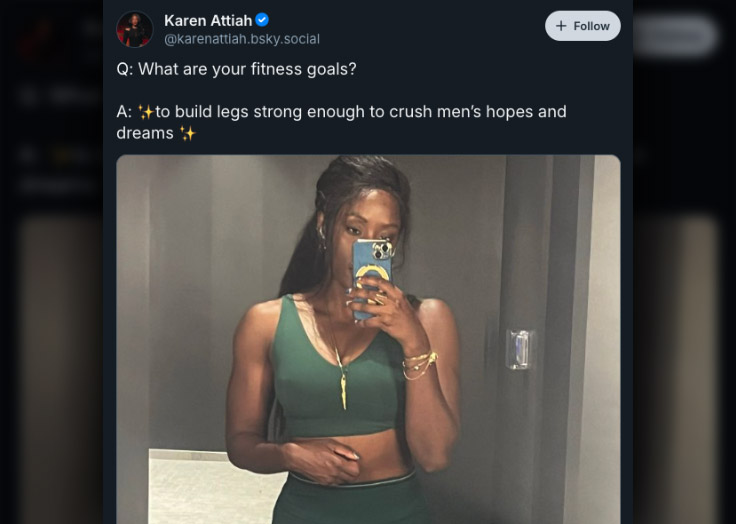Click the sparkle emoji after "dreams"
Image resolution: width=736 pixels, height=524 pixels.
(x=187, y=133)
